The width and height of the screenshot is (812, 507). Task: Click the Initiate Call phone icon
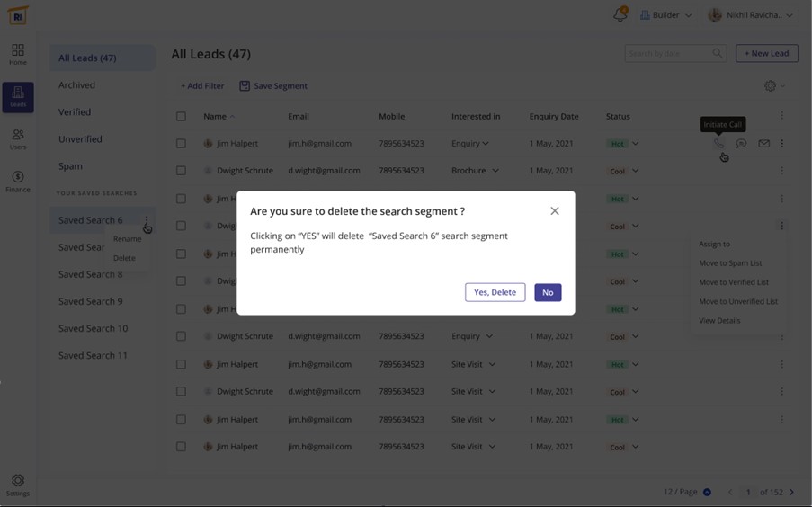point(718,143)
